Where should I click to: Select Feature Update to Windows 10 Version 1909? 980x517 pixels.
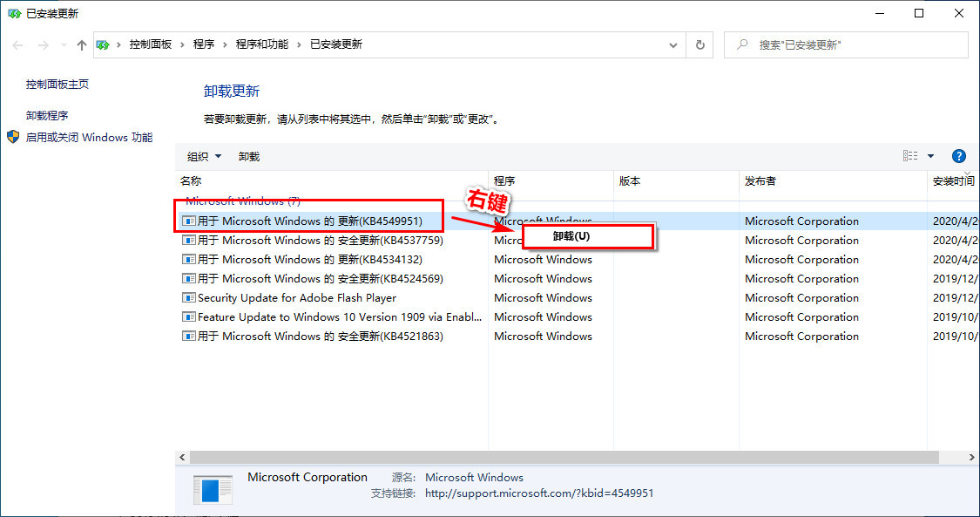coord(578,317)
